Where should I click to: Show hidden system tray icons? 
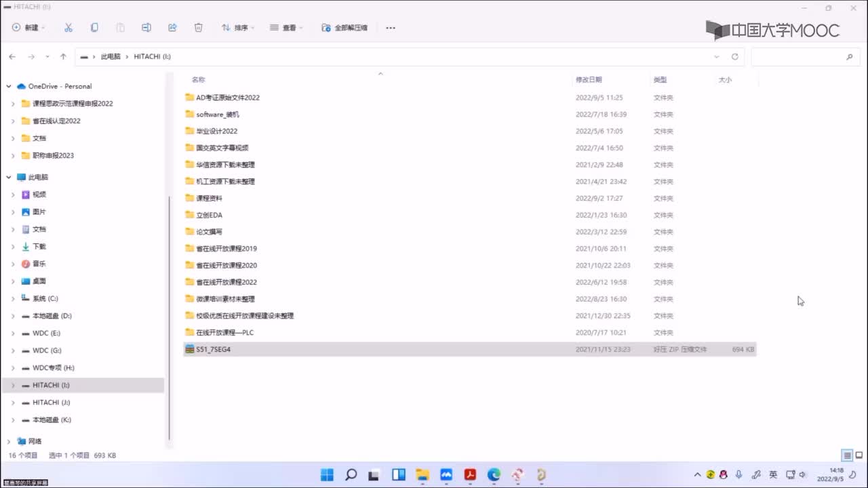[697, 475]
